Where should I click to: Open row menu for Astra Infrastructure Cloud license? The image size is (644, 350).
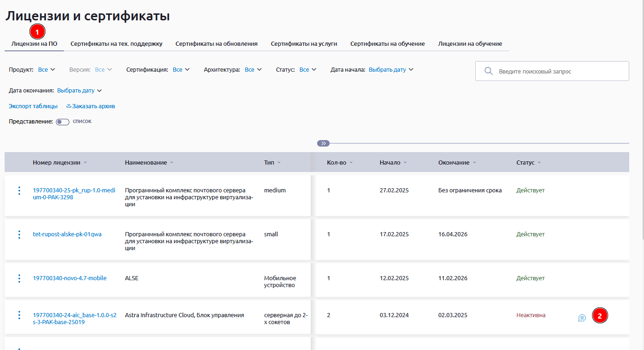[x=19, y=315]
